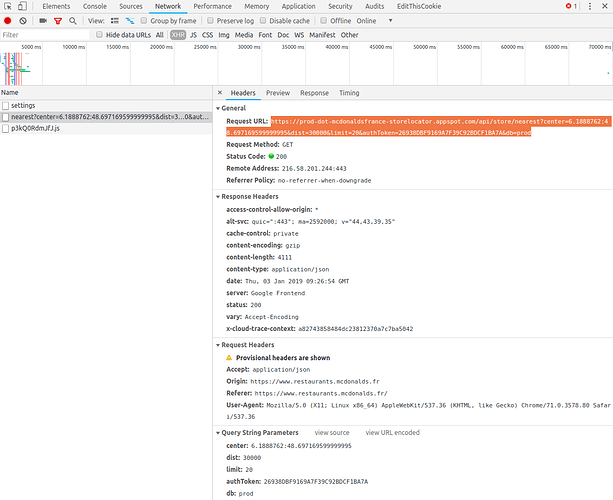Filter requests by Font
Image resolution: width=613 pixels, height=500 pixels.
point(265,35)
